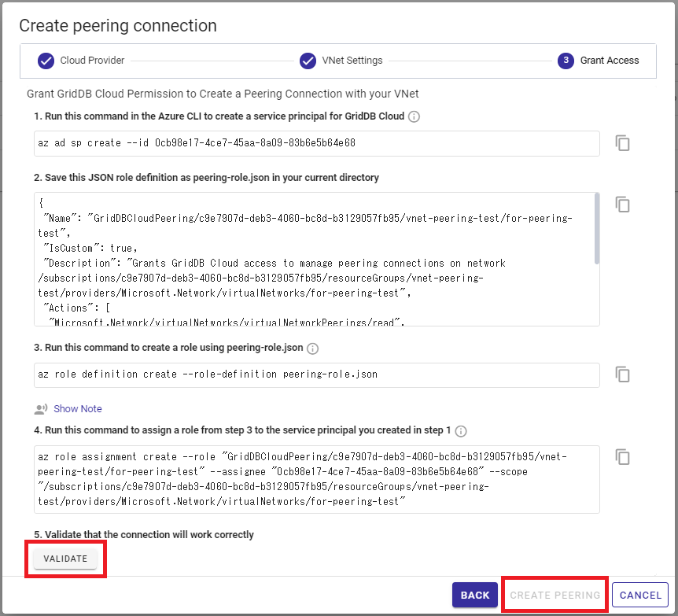Click the BACK button
This screenshot has width=678, height=616.
pos(474,595)
